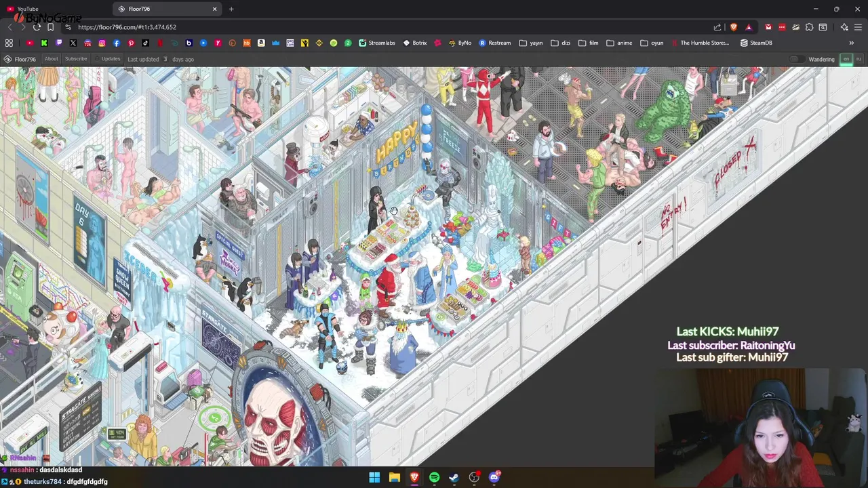Open the 'anime' bookmarks folder
868x488 pixels.
pos(619,43)
